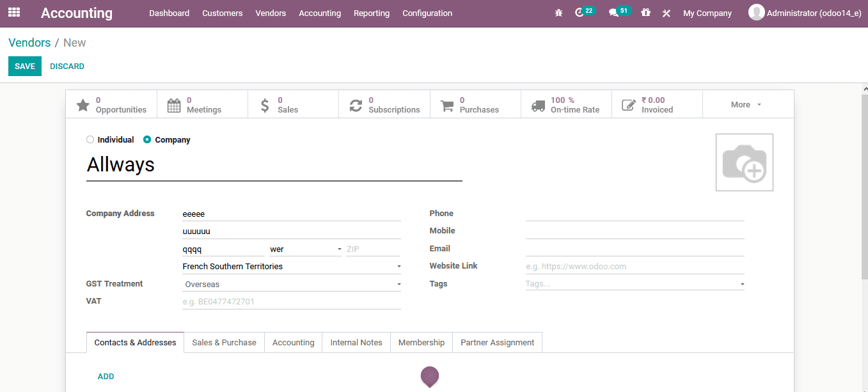
Task: Click the Phone input field
Action: (635, 214)
